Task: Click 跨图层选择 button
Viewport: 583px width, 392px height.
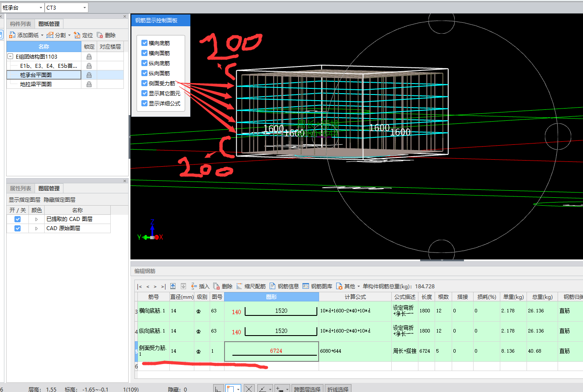Action: [x=308, y=388]
